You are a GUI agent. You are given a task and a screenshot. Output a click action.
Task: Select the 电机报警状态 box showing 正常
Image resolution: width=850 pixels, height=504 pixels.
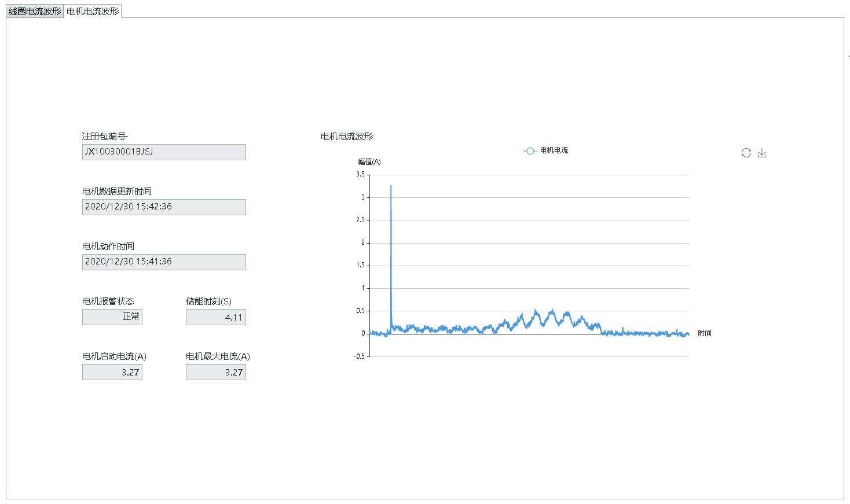pyautogui.click(x=112, y=317)
